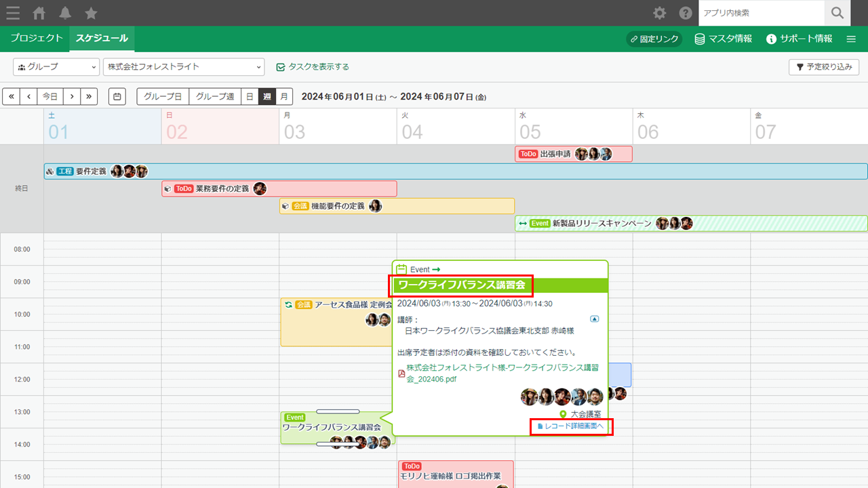The height and width of the screenshot is (488, 868).
Task: Click the ワークライフバランス講習会 calendar event block
Action: point(337,428)
